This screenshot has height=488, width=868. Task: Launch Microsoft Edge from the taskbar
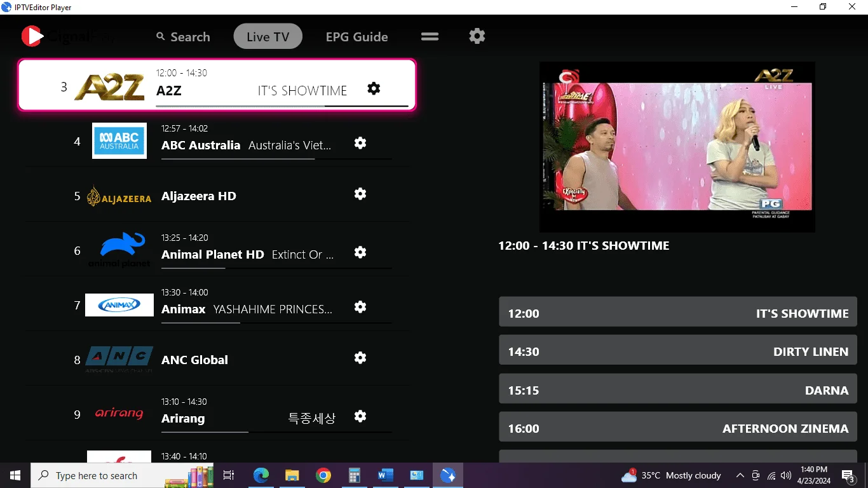(261, 475)
